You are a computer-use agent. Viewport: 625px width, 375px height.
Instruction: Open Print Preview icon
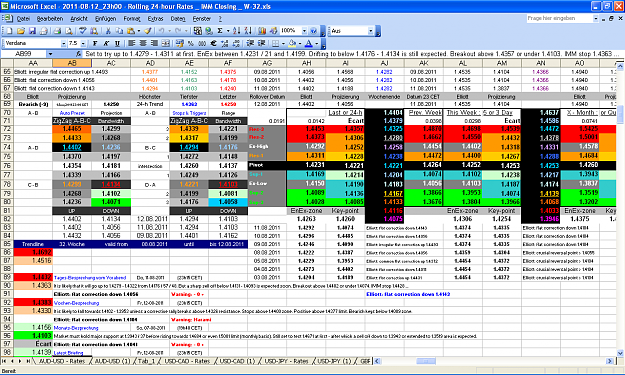pos(69,31)
